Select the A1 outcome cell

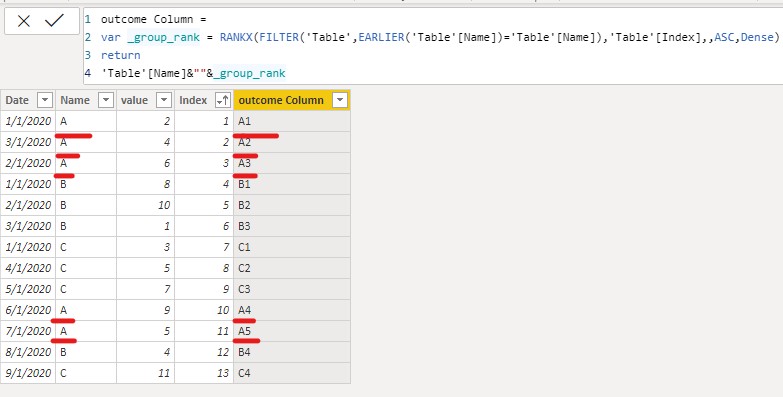coord(292,121)
